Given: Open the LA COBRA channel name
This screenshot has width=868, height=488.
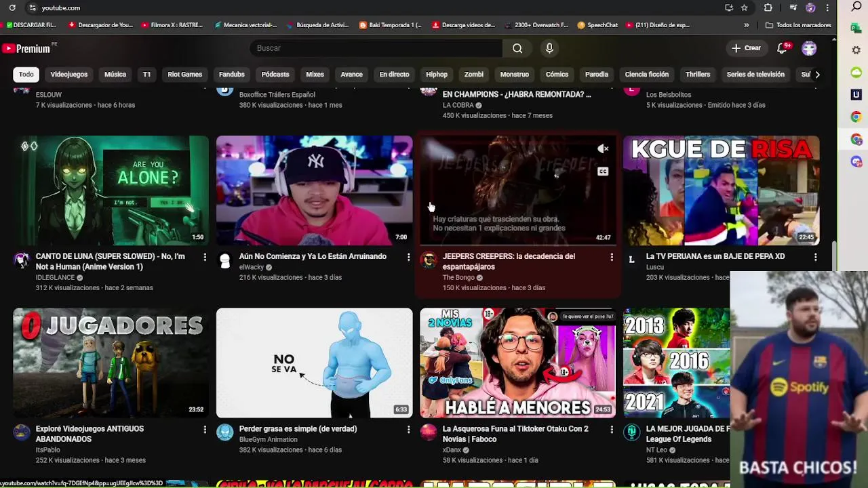Looking at the screenshot, I should click(x=458, y=105).
